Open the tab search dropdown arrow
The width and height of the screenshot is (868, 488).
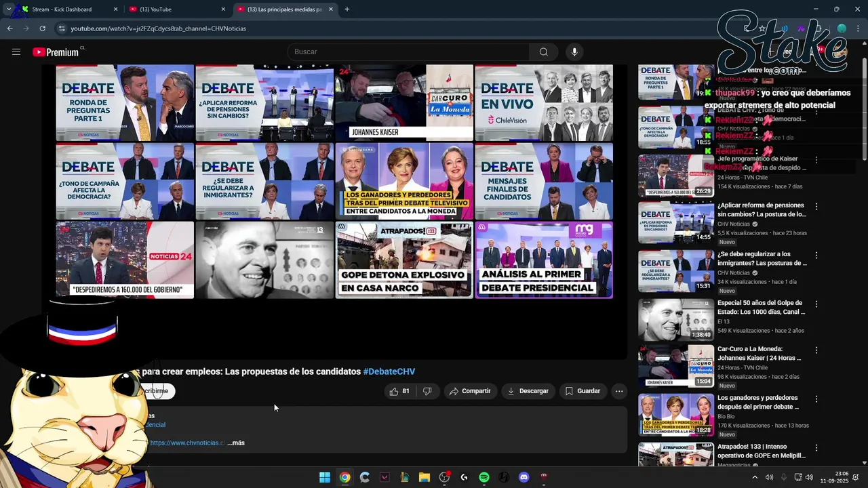[8, 9]
